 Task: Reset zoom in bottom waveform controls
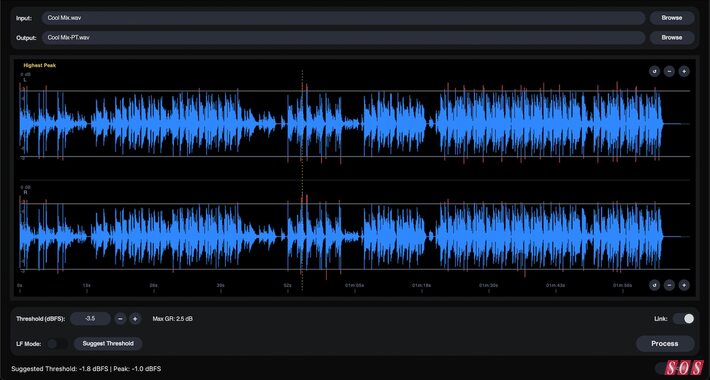(654, 285)
